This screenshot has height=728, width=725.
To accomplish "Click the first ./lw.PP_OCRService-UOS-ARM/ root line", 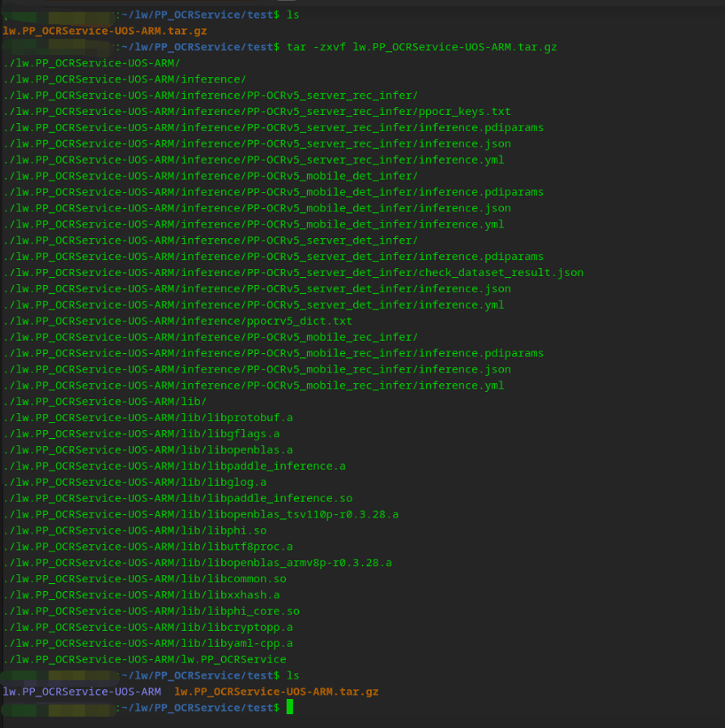I will (x=92, y=63).
